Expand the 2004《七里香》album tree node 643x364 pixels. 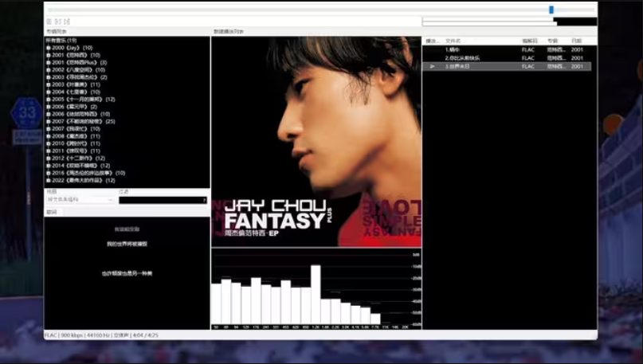pos(49,92)
